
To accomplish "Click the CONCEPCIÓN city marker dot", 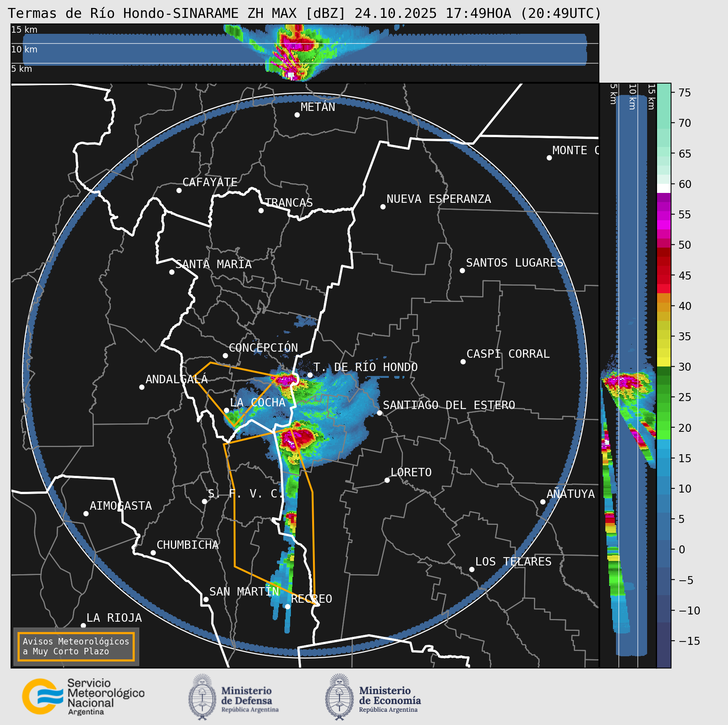I will (225, 355).
